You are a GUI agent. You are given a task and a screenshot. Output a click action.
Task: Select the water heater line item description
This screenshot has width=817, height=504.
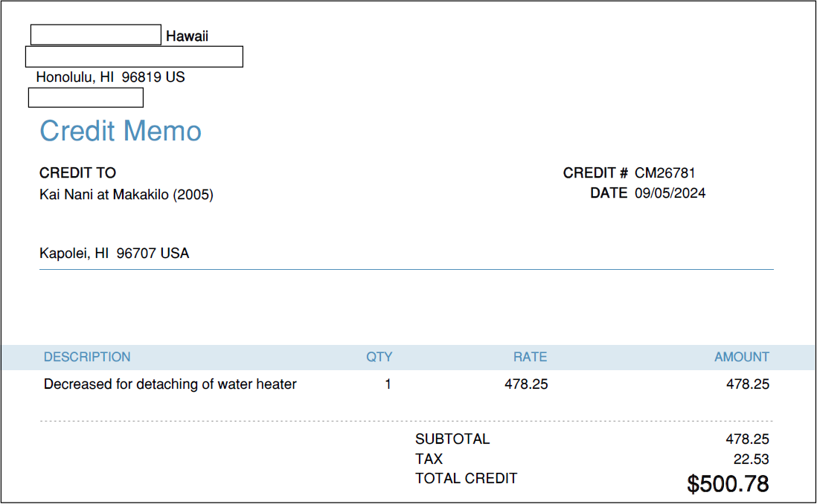click(170, 384)
